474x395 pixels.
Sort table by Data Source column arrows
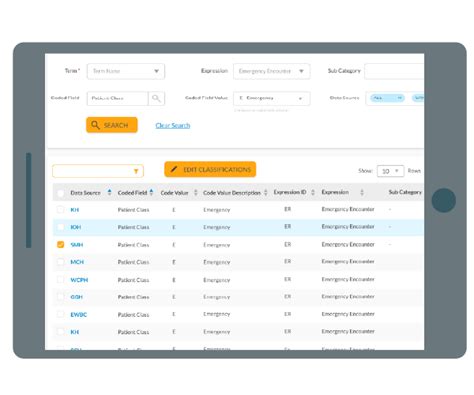pyautogui.click(x=109, y=192)
